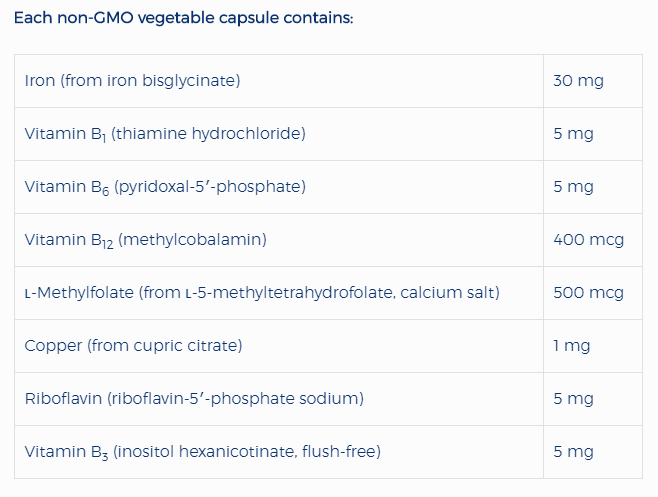Select the Vitamin B6 pyridoxal-5'-phosphate cell

tap(165, 187)
